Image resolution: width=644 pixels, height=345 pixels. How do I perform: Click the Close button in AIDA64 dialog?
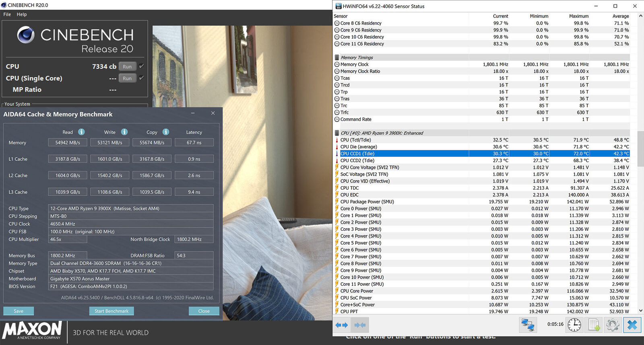[x=204, y=311]
